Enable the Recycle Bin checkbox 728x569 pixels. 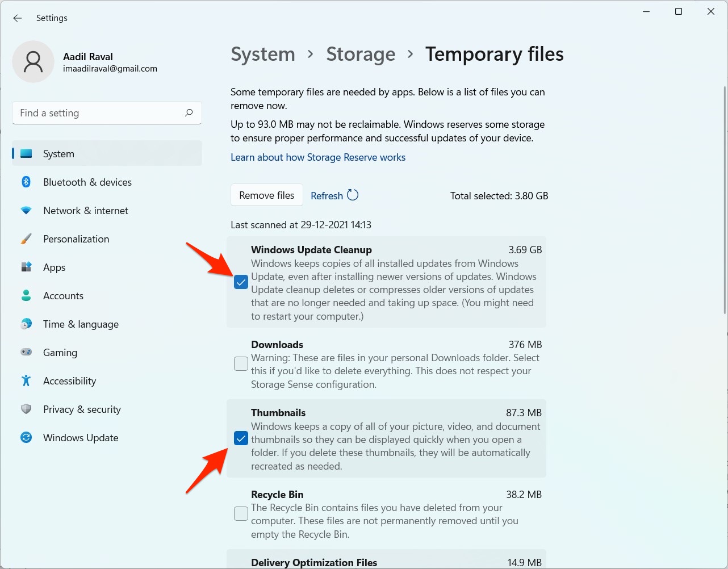(241, 514)
